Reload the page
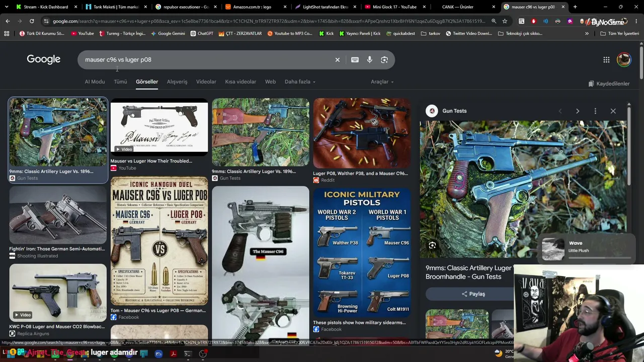This screenshot has height=362, width=644. [32, 21]
